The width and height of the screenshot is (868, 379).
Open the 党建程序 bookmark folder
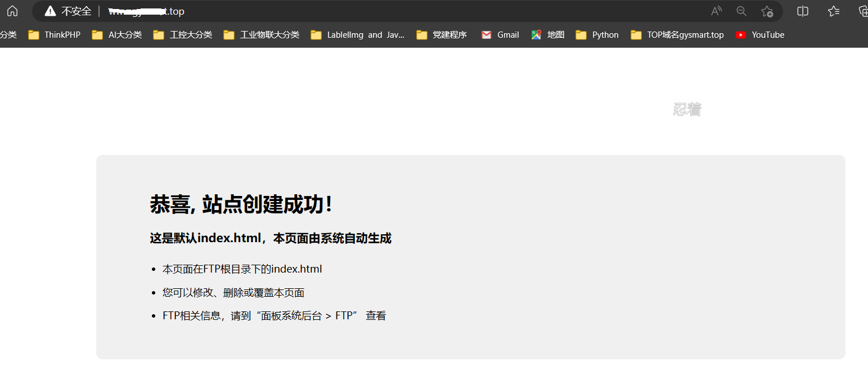coord(442,35)
